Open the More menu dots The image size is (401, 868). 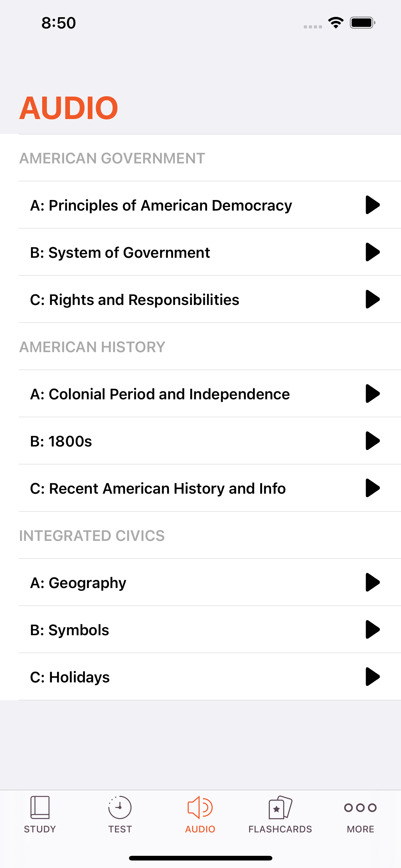pos(360,808)
